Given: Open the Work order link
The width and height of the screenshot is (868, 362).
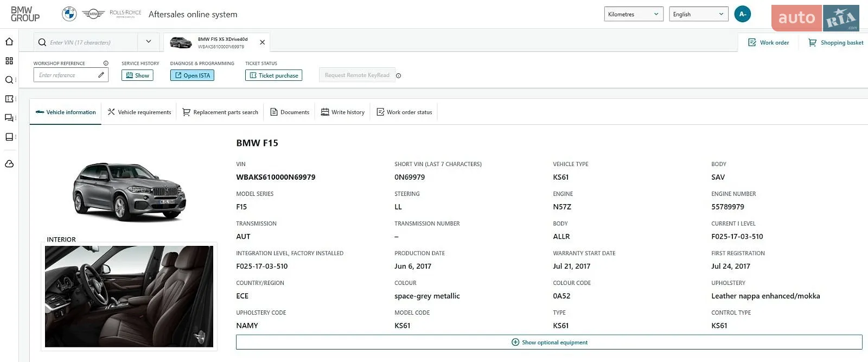Looking at the screenshot, I should [x=769, y=42].
